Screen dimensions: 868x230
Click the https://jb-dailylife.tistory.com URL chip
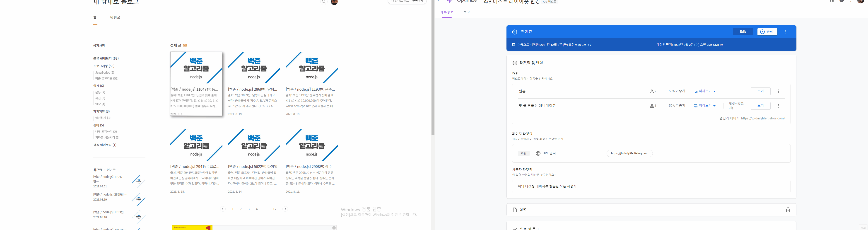[x=629, y=153]
